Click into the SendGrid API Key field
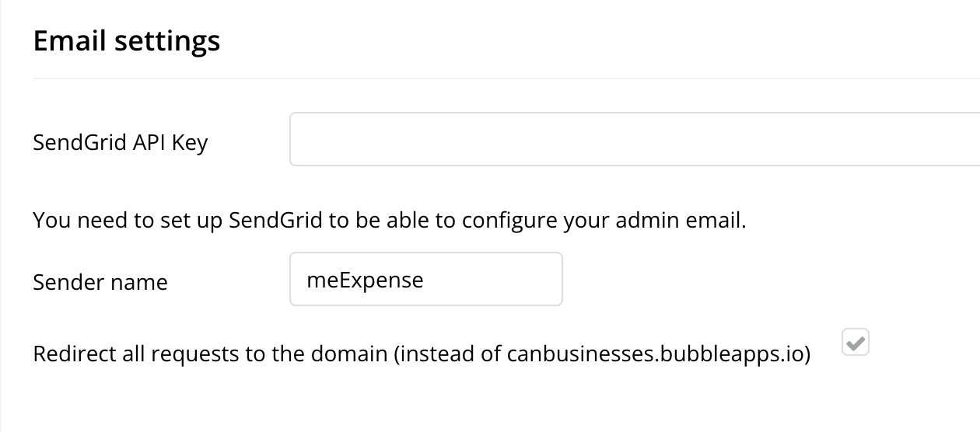 (x=635, y=139)
